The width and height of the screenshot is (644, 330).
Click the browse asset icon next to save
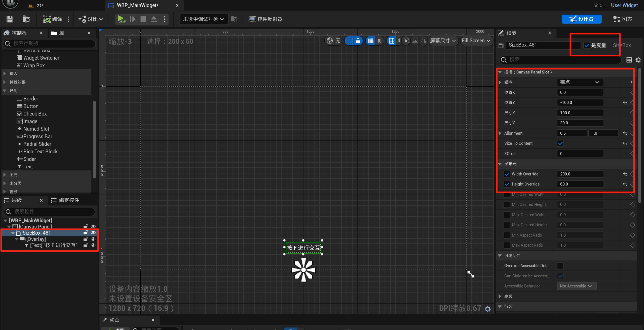pos(26,19)
